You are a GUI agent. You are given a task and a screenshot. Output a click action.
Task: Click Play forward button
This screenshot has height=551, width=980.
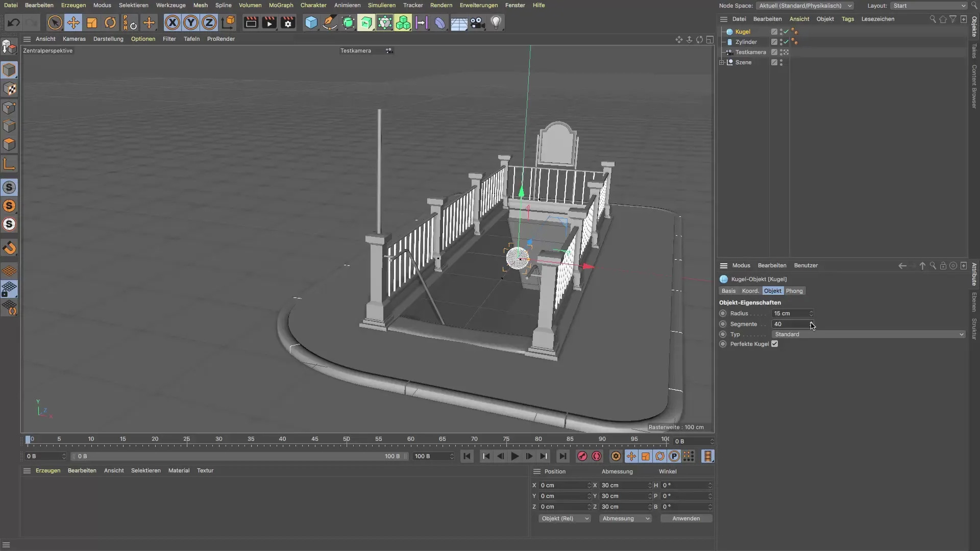(514, 456)
